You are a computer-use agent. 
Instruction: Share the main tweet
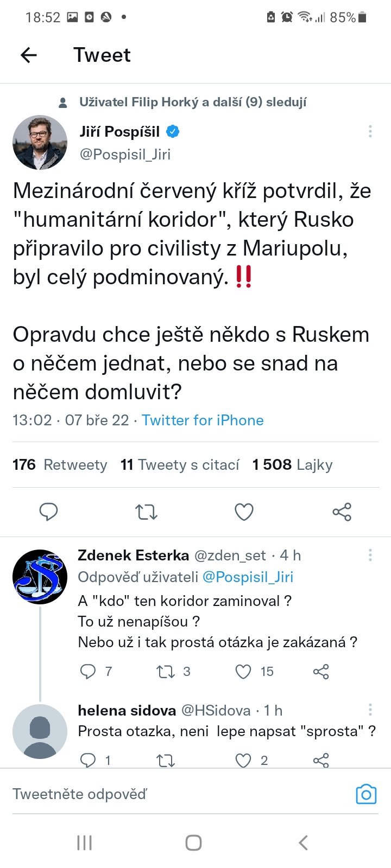tap(342, 512)
